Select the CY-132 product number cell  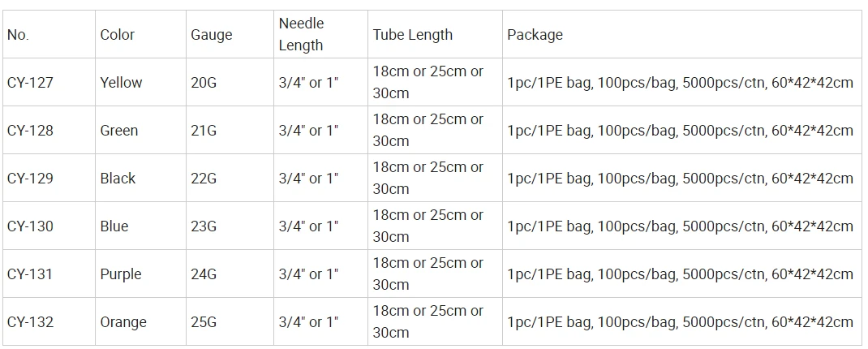[x=49, y=322]
